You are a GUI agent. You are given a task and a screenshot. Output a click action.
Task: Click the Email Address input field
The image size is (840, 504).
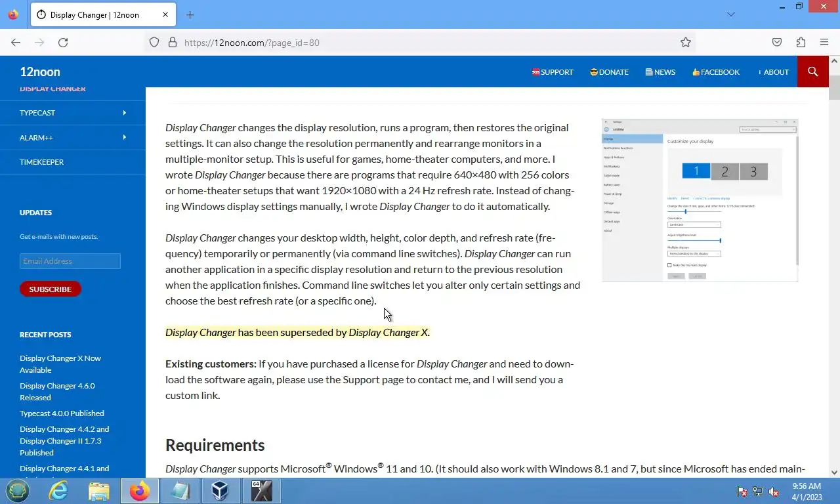tap(70, 261)
